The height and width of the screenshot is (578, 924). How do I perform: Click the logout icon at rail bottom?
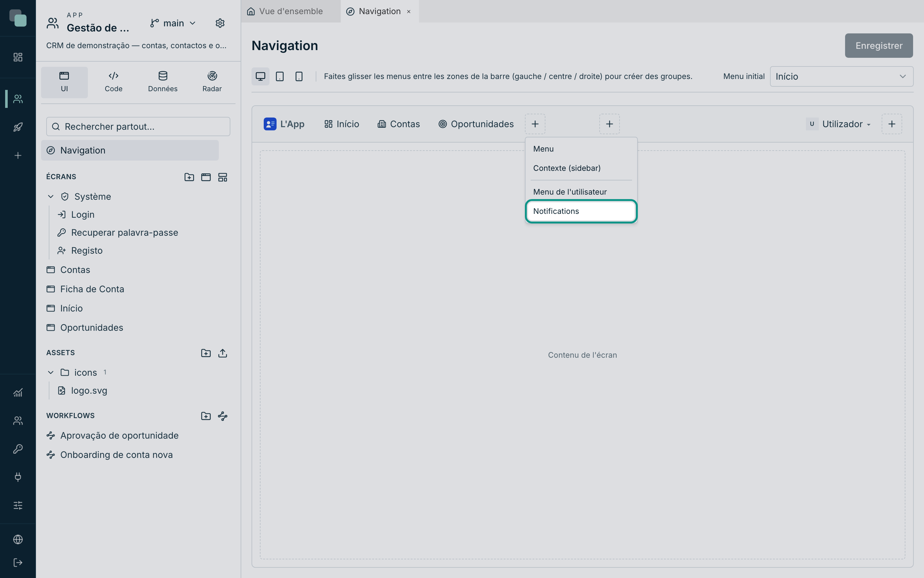pyautogui.click(x=18, y=563)
